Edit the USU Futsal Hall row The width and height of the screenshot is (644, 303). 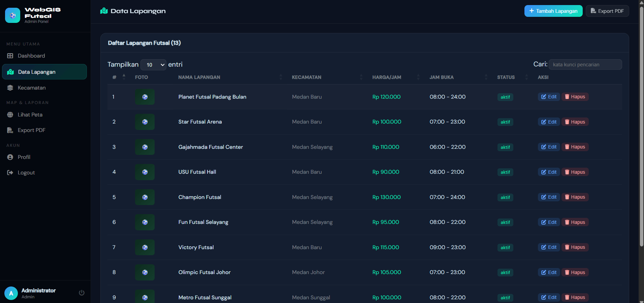point(549,172)
